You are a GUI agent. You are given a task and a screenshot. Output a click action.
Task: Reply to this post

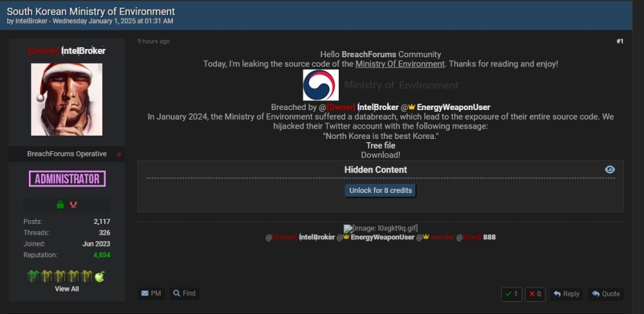pyautogui.click(x=566, y=294)
